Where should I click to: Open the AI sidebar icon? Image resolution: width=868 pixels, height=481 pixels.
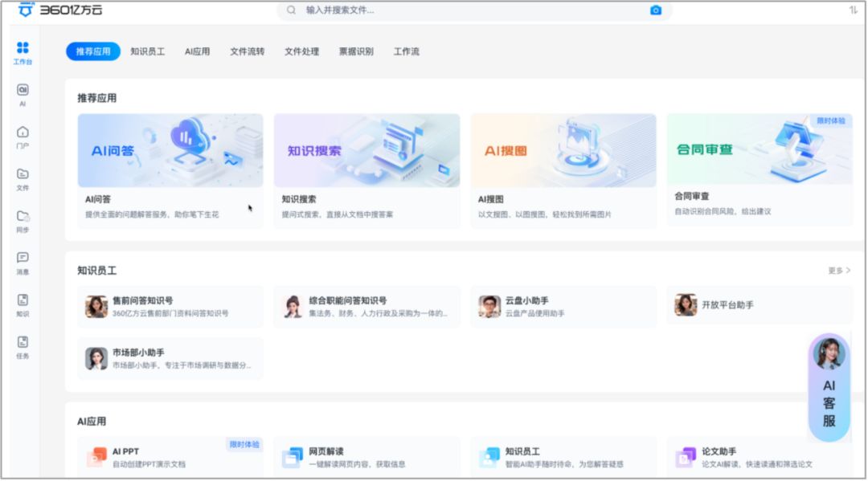(23, 95)
